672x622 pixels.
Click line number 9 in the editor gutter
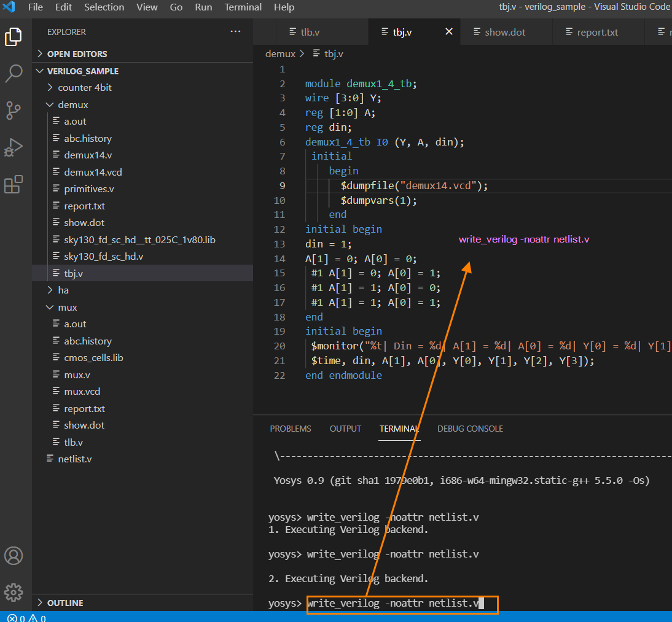tap(282, 185)
